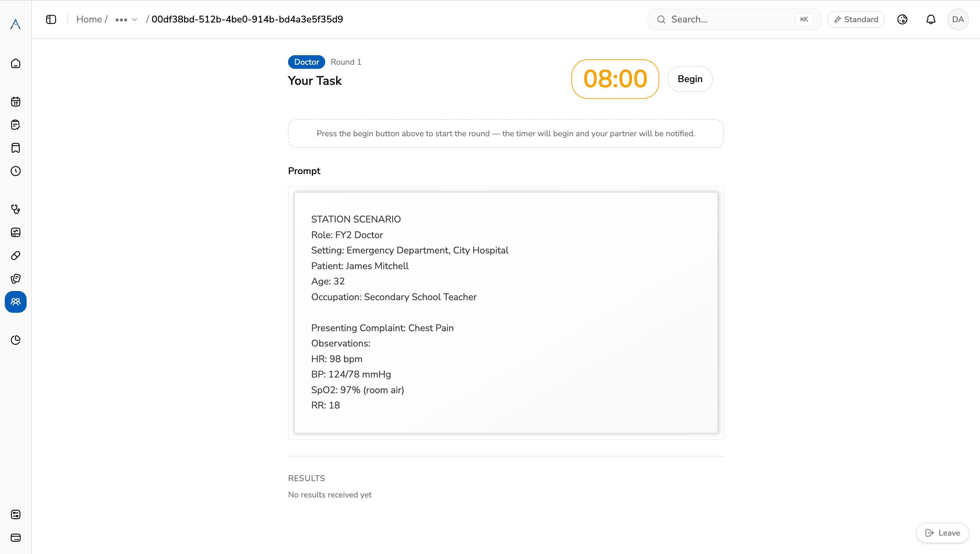Click the Occupation: Secondary School Teacher line

pos(394,297)
